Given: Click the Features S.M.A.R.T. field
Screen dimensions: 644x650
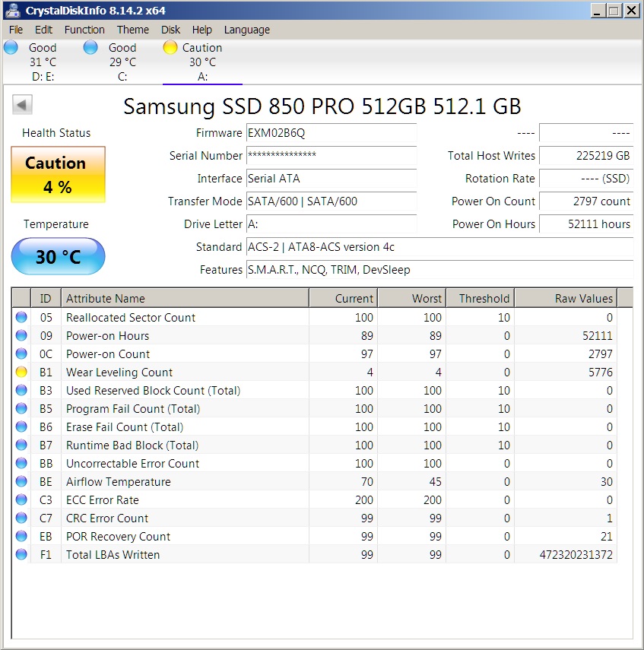Looking at the screenshot, I should [439, 270].
